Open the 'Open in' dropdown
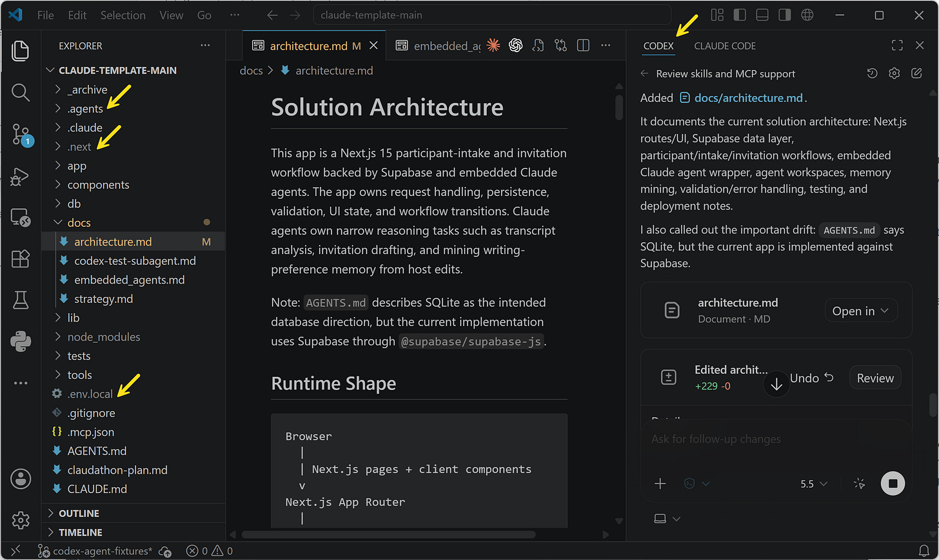The image size is (939, 560). (860, 311)
